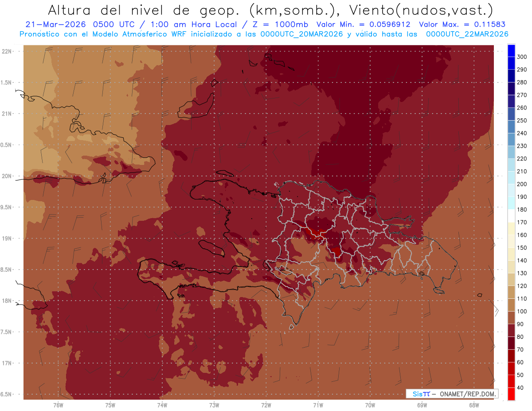Image resolution: width=532 pixels, height=411 pixels.
Task: Click the Valor Min. = 0.0596912 text
Action: (x=364, y=25)
